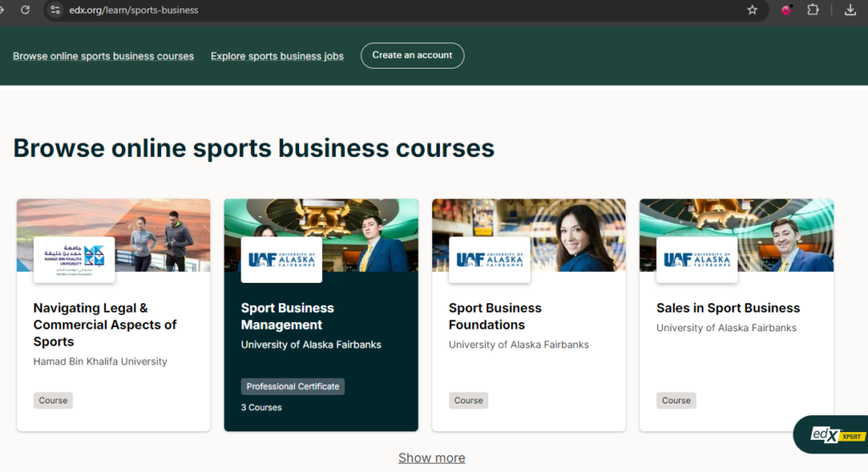The image size is (868, 472).
Task: Click the 'Course' badge on Sport Business Foundations card
Action: click(468, 400)
